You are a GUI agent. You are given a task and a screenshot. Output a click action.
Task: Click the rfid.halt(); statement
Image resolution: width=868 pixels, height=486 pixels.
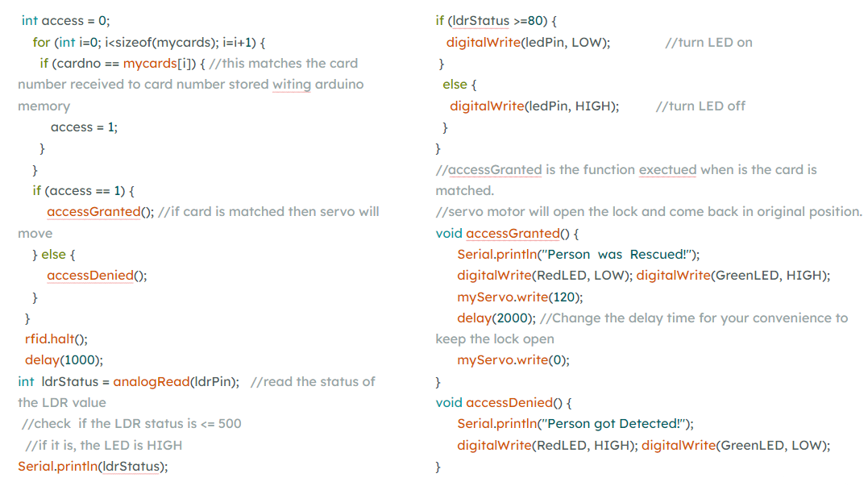[56, 339]
